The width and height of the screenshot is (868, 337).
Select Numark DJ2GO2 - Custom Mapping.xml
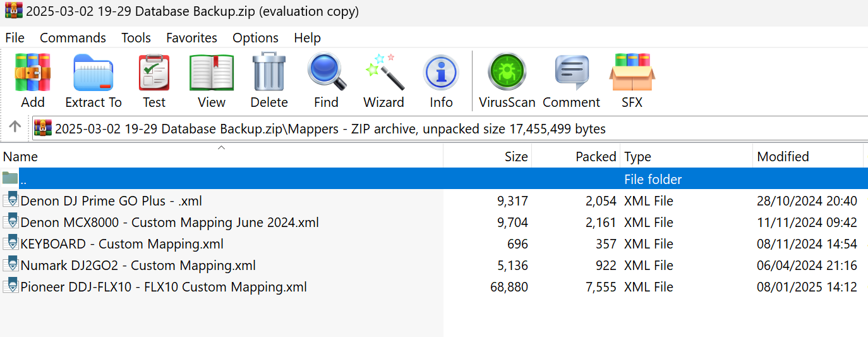point(138,266)
